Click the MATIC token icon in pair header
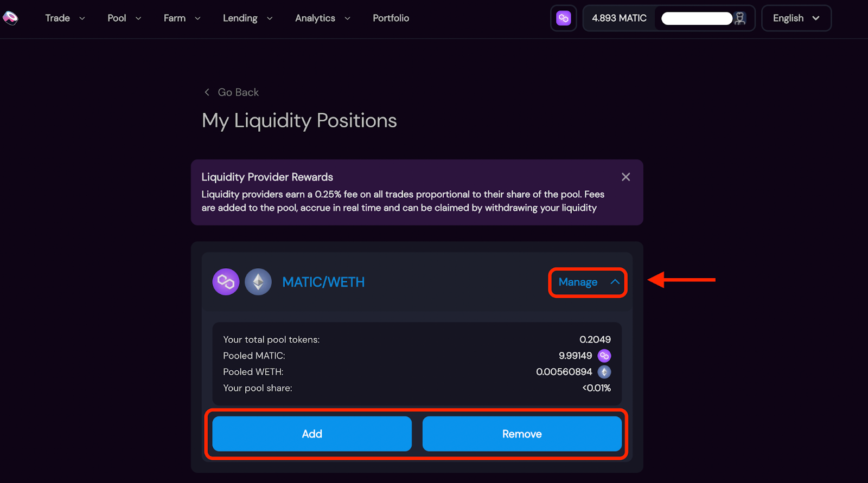Screen dimensions: 868x483 (226, 282)
